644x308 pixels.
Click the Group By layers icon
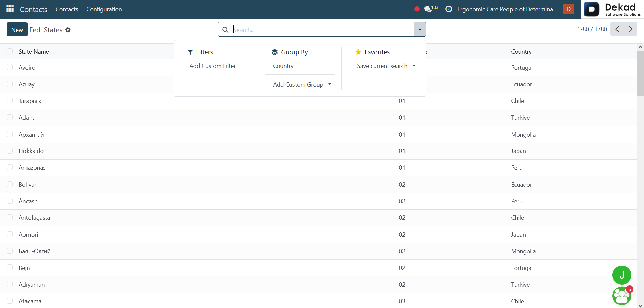[275, 52]
